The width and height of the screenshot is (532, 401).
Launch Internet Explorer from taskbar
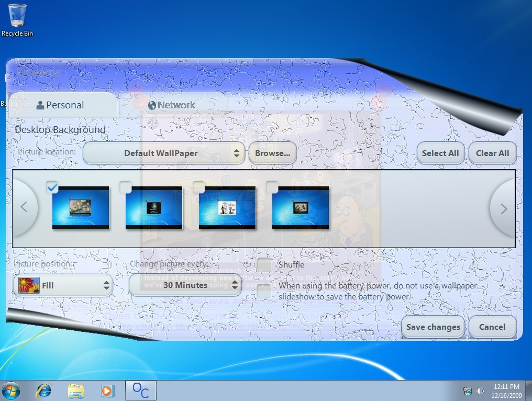(x=44, y=391)
